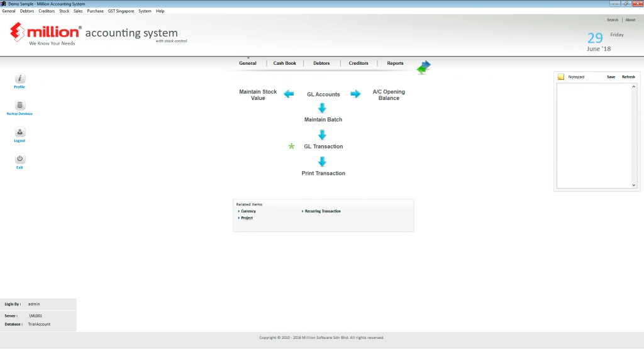644x349 pixels.
Task: Click Save in the Notepad panel
Action: click(611, 77)
